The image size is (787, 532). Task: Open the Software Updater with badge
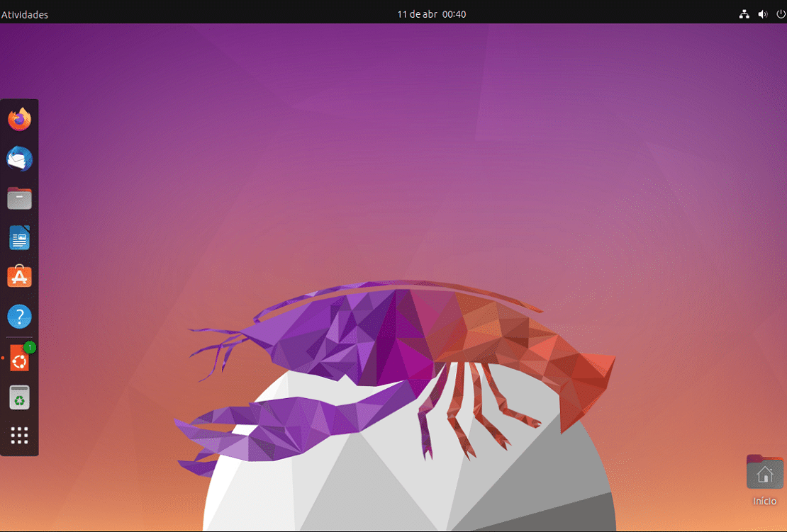point(20,358)
